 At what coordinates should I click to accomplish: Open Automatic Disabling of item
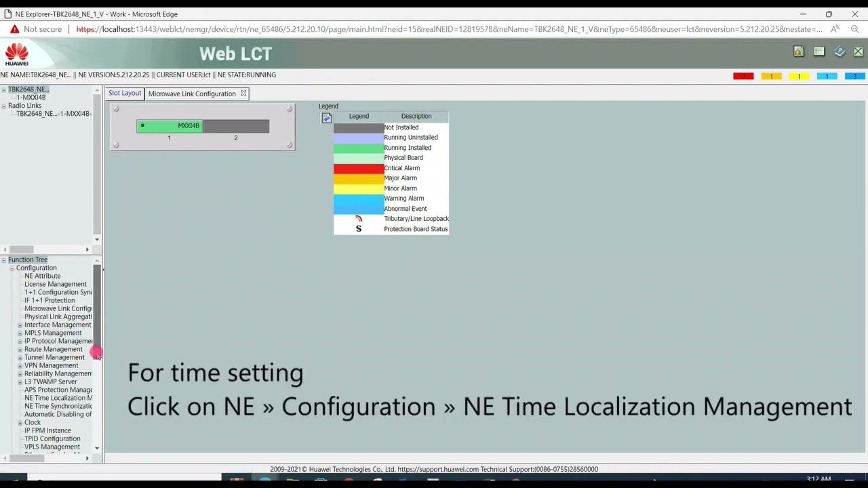58,414
